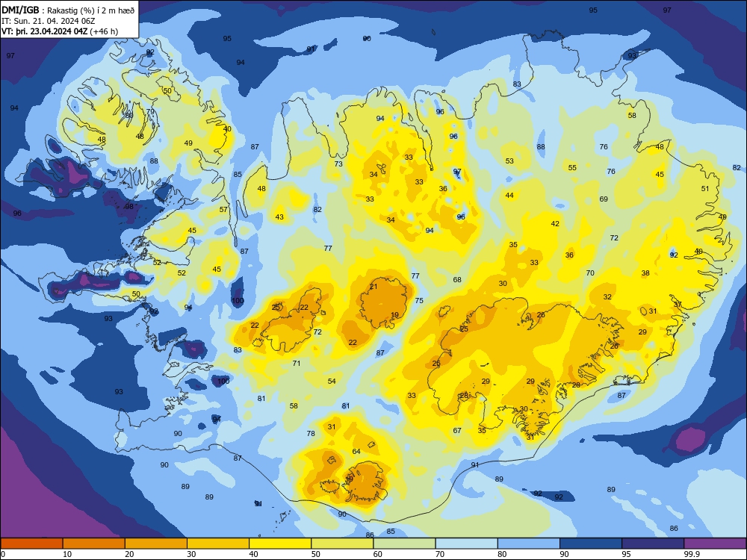Select the '38' map value
The height and width of the screenshot is (560, 747).
click(645, 273)
